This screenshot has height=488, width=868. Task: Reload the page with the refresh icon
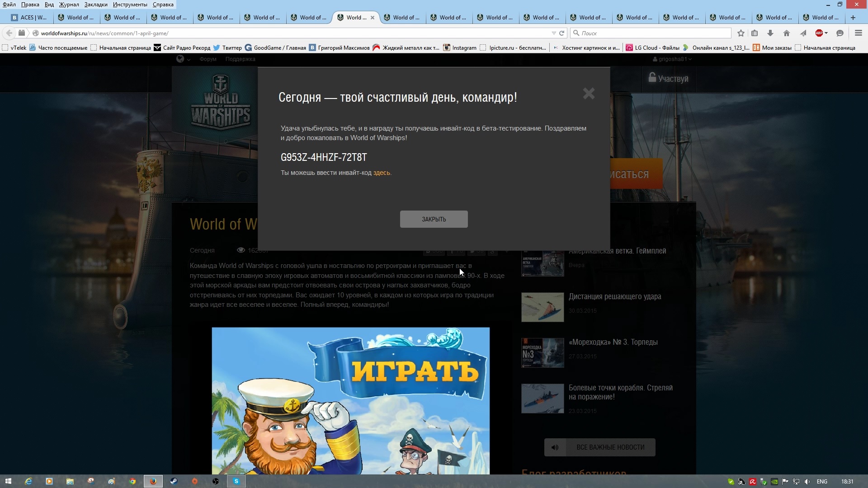click(x=562, y=33)
